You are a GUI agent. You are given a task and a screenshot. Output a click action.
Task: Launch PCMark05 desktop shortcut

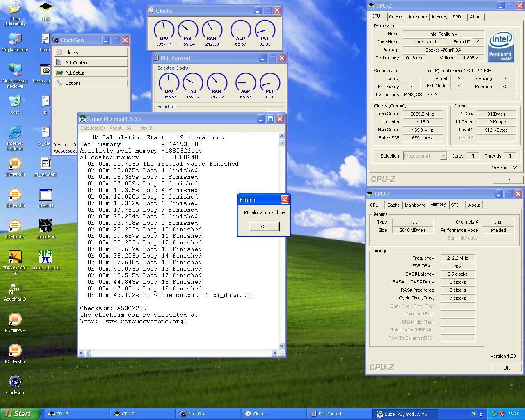point(15,354)
